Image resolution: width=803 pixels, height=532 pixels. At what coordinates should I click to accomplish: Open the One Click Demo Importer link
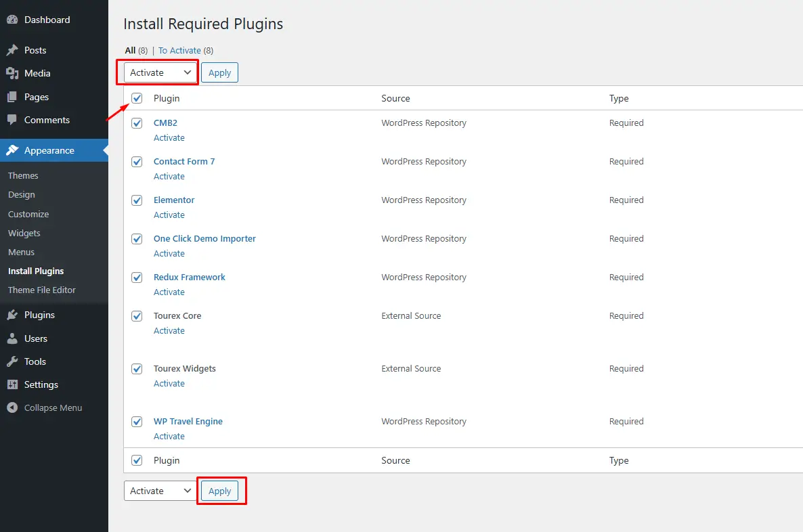(x=205, y=239)
